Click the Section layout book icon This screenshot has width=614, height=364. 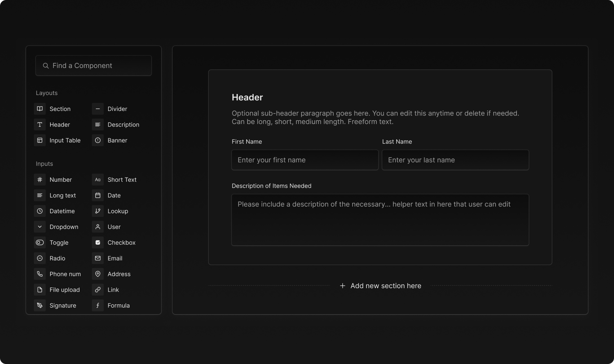pos(40,109)
